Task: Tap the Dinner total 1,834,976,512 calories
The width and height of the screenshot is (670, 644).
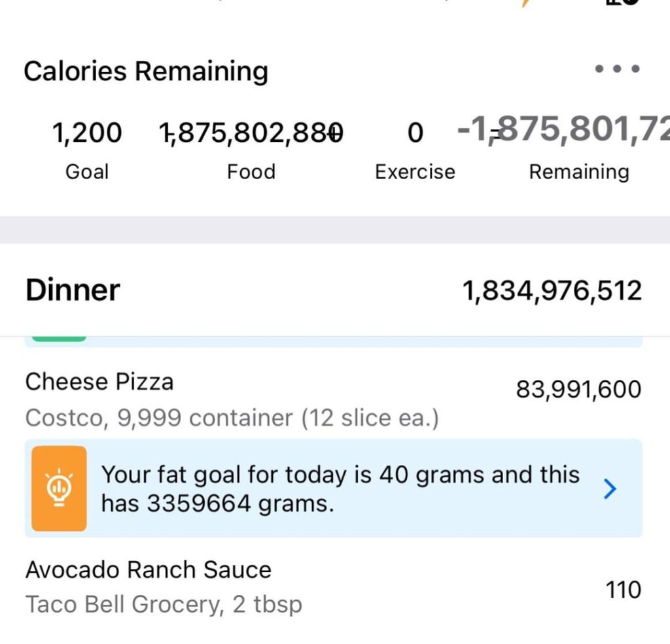Action: 552,291
